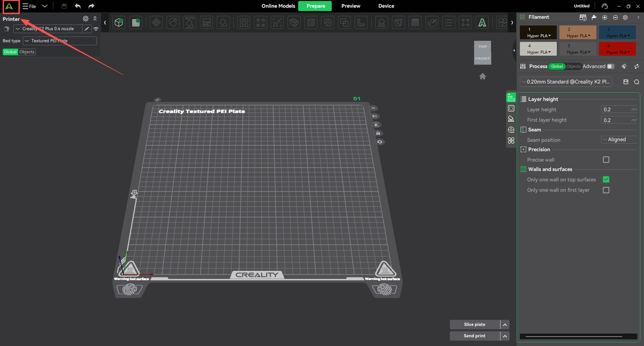Uncheck Only one wall on top surfaces
This screenshot has width=644, height=346.
pos(606,180)
